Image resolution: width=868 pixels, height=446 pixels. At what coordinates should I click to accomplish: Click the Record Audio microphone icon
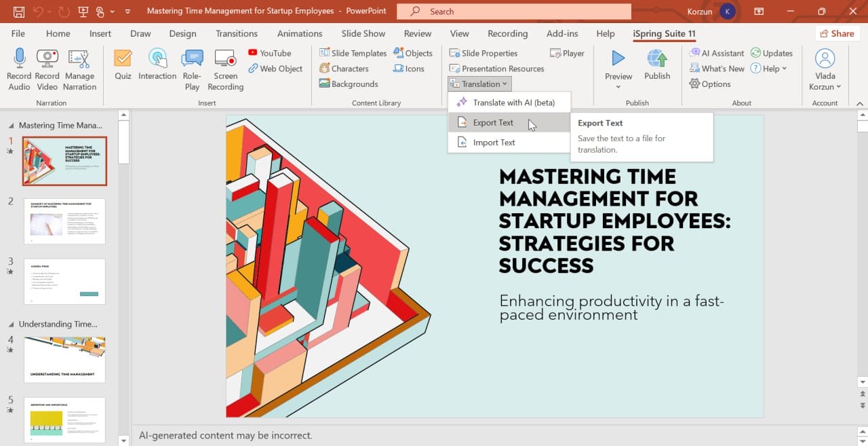(x=19, y=59)
